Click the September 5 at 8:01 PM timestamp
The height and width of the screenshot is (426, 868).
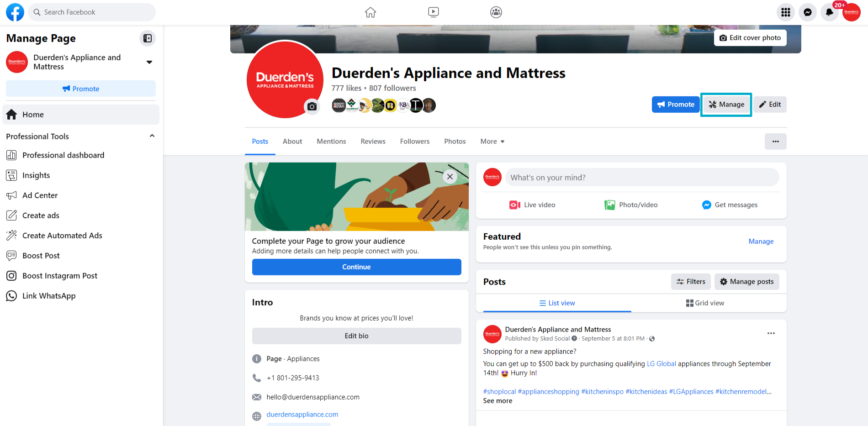point(613,339)
